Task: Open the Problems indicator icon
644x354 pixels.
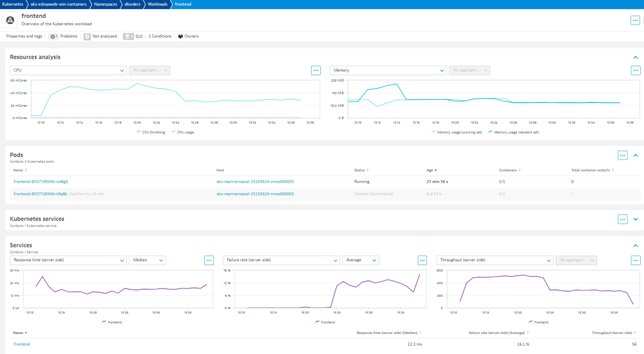Action: [x=53, y=37]
